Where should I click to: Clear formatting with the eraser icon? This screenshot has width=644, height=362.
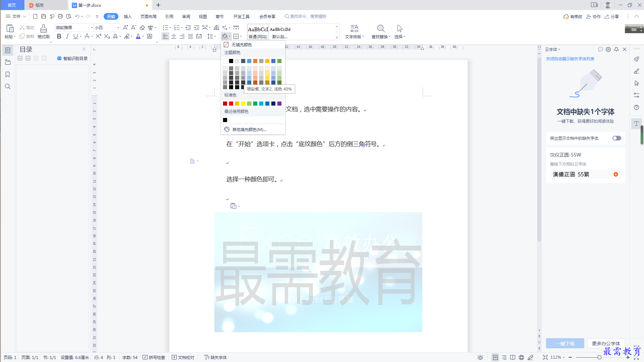pyautogui.click(x=142, y=27)
